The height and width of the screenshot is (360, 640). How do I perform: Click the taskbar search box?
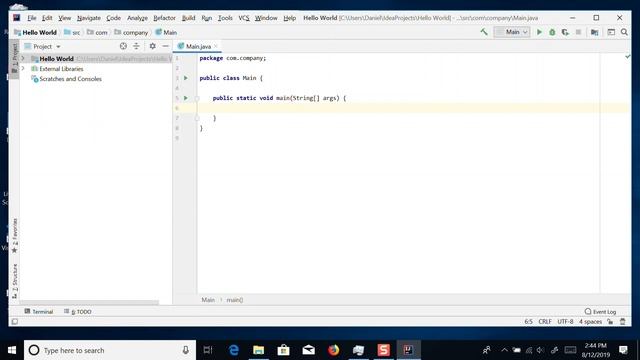pyautogui.click(x=110, y=350)
